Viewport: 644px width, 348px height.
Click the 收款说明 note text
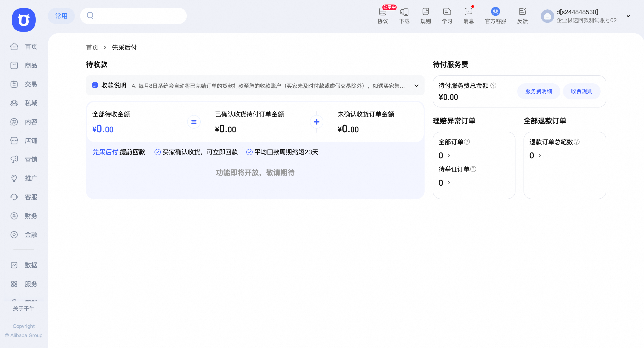point(268,86)
